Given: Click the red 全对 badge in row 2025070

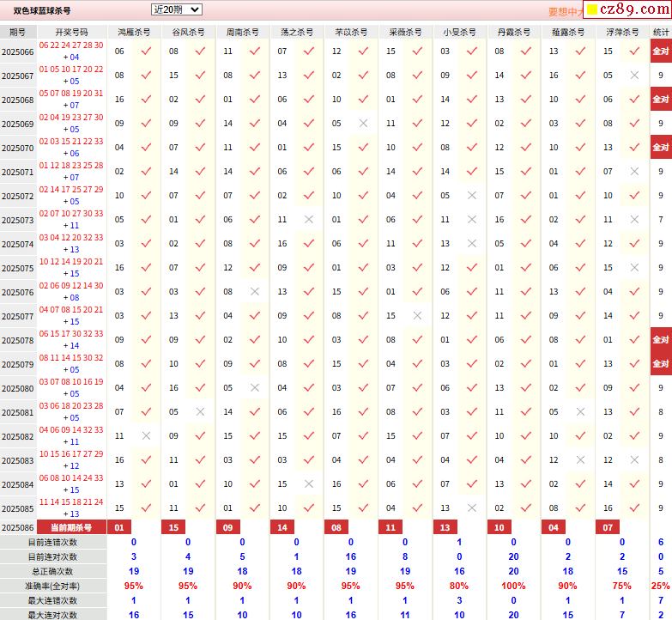Looking at the screenshot, I should (661, 147).
